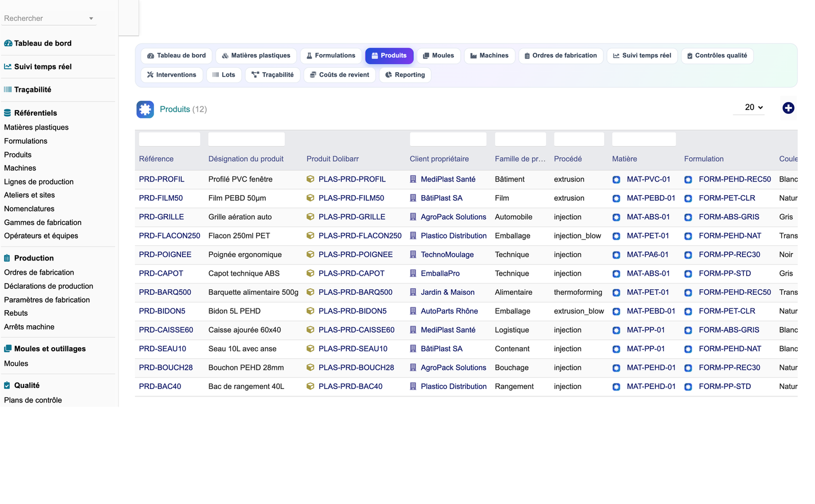Click the Procédé filter input field

click(579, 139)
